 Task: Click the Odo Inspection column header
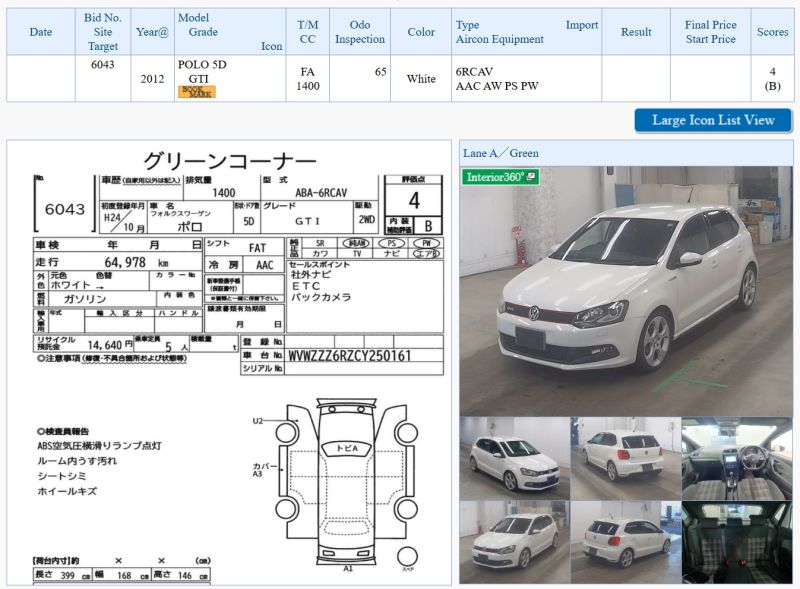tap(360, 32)
